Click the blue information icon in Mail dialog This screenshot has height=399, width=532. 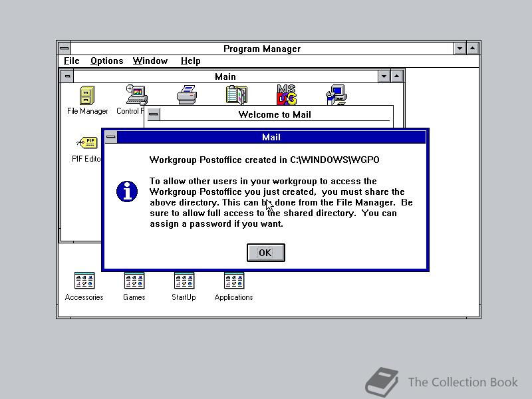click(x=127, y=192)
